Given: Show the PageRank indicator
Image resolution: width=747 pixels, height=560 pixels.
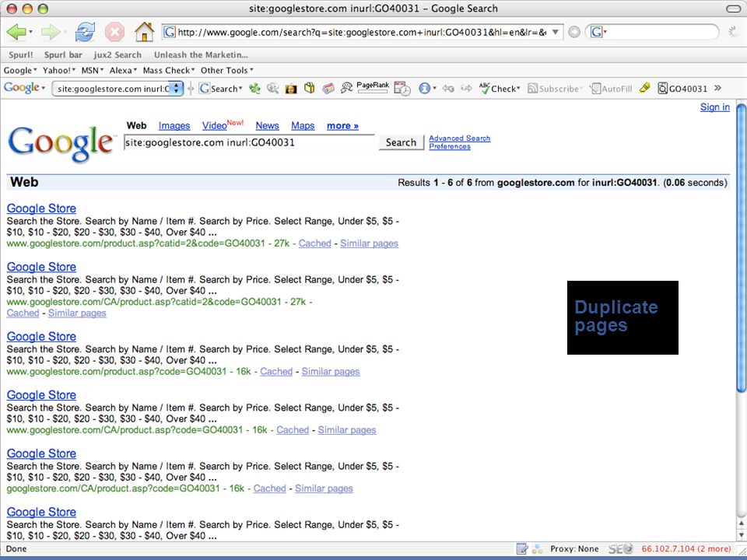Looking at the screenshot, I should [373, 88].
